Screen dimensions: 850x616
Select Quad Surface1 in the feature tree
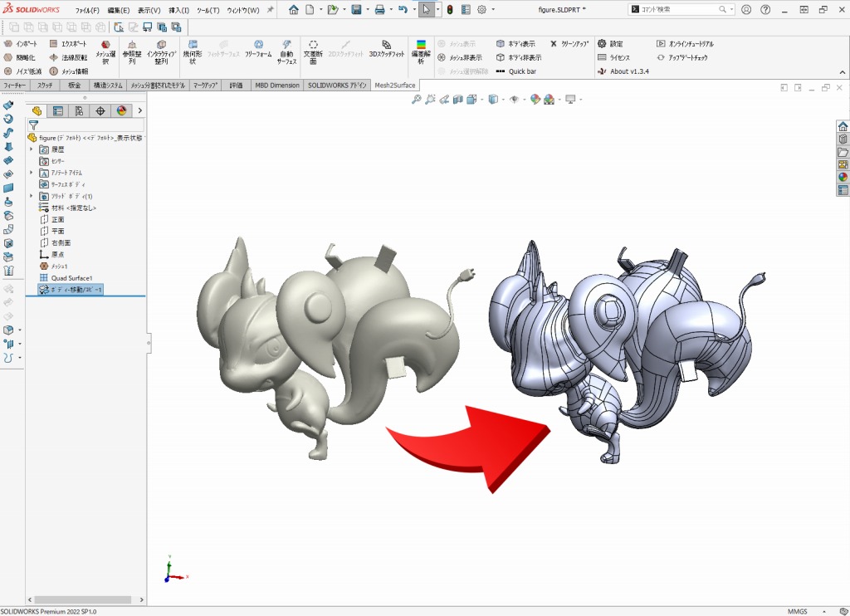66,277
